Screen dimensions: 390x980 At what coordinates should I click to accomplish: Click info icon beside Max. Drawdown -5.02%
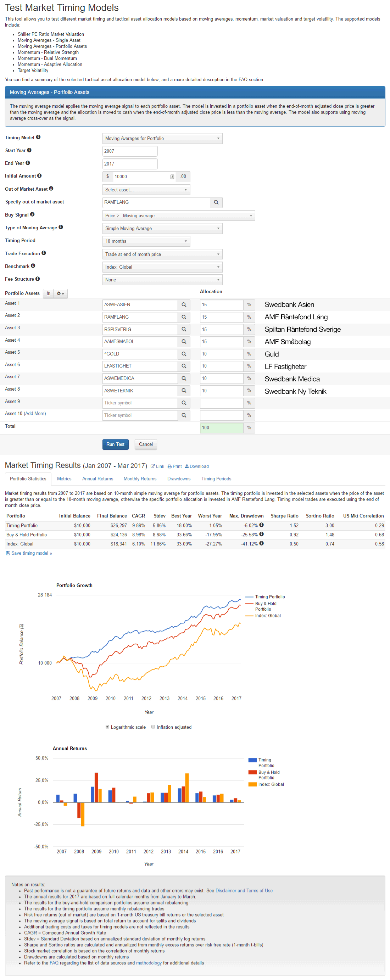[x=261, y=525]
